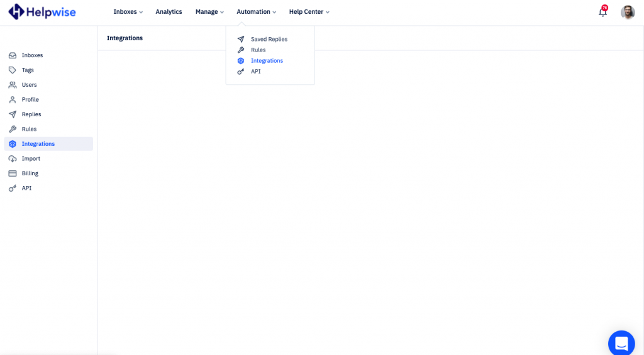Collapse the Automation menu chevron
This screenshot has width=644, height=355.
coord(274,13)
